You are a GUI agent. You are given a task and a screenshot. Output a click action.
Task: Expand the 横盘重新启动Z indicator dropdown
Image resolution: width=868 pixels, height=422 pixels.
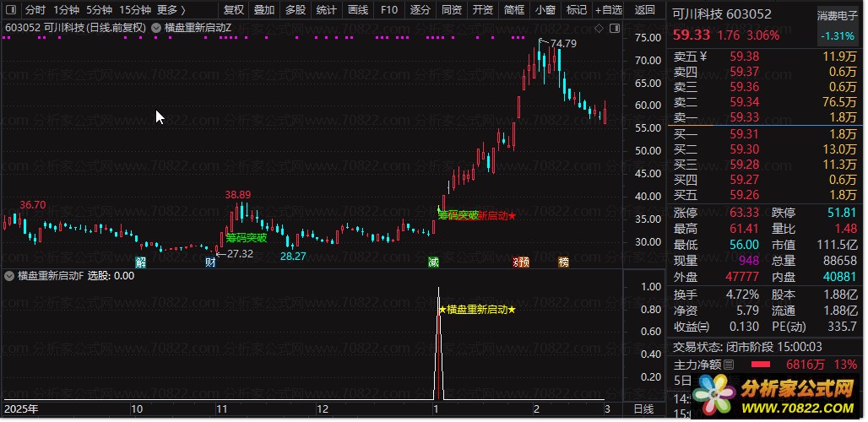point(155,28)
